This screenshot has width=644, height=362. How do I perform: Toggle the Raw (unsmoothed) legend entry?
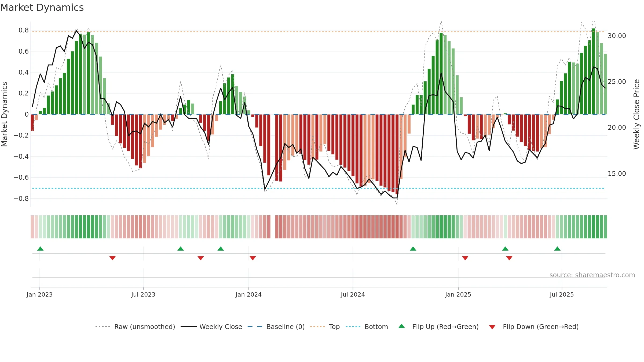(x=135, y=327)
